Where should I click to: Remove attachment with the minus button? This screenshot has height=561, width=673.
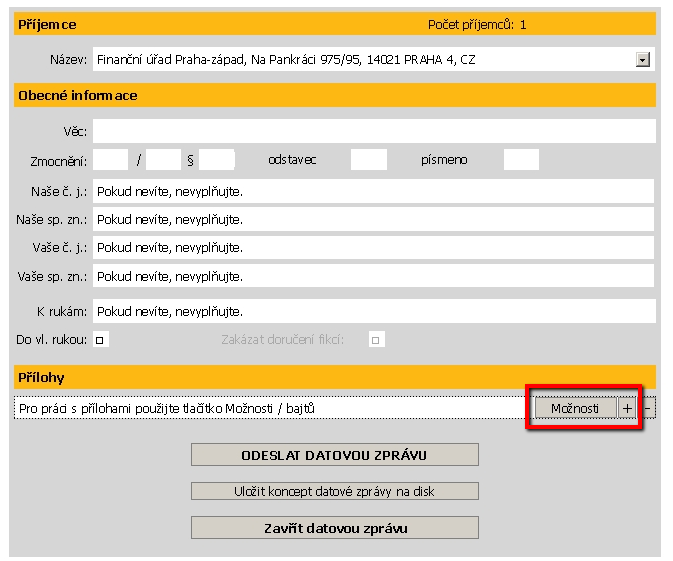[648, 408]
